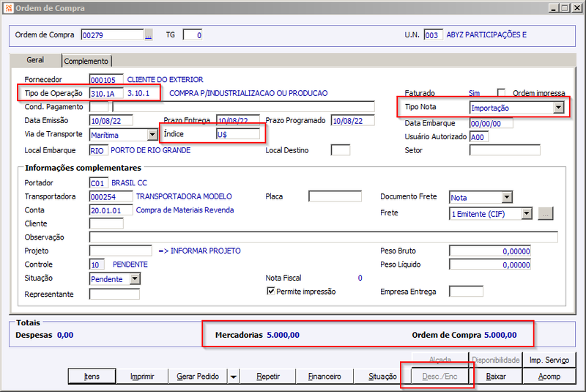Click the Itens button
The image size is (586, 392).
point(92,377)
